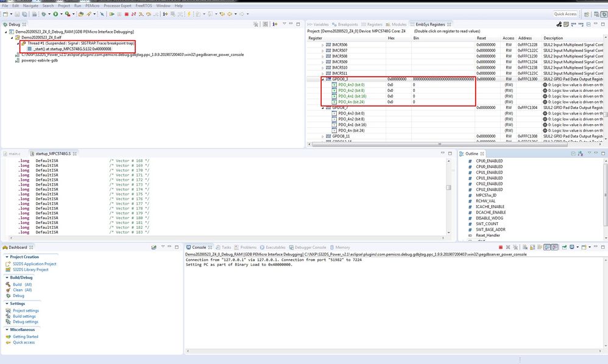Click the Clear Console icon
The image size is (608, 364).
(x=524, y=247)
